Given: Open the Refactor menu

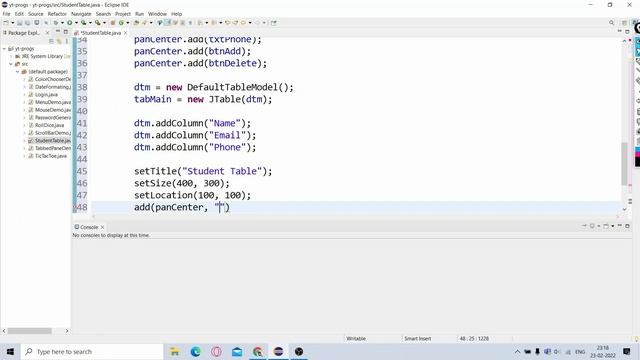Looking at the screenshot, I should (57, 14).
